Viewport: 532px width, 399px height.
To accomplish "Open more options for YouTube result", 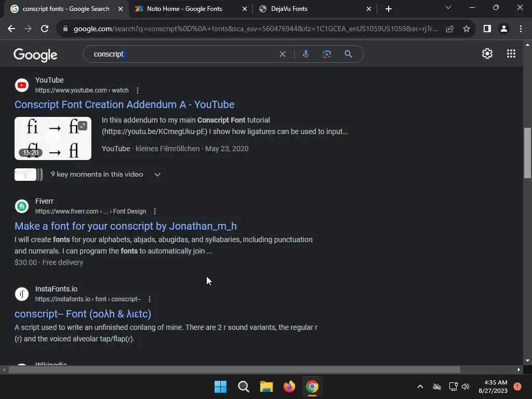I will (x=137, y=90).
